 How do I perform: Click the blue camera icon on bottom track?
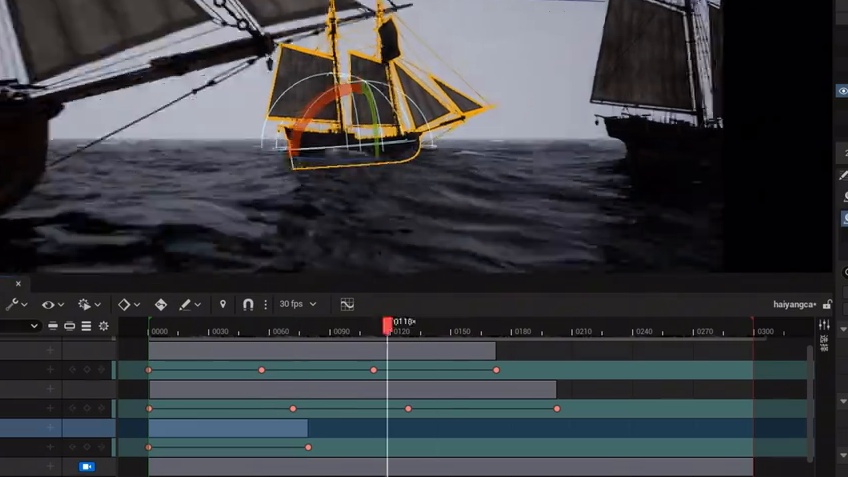pos(87,466)
